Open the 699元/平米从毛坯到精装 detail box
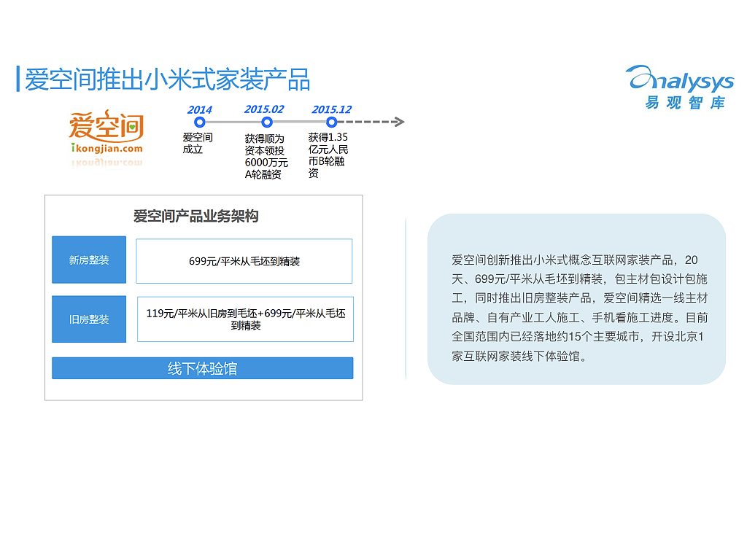Viewport: 747px width, 560px height. (244, 261)
